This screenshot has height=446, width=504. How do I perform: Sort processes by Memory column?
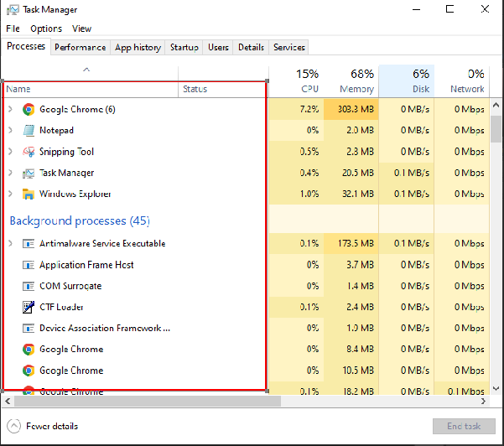pyautogui.click(x=351, y=81)
